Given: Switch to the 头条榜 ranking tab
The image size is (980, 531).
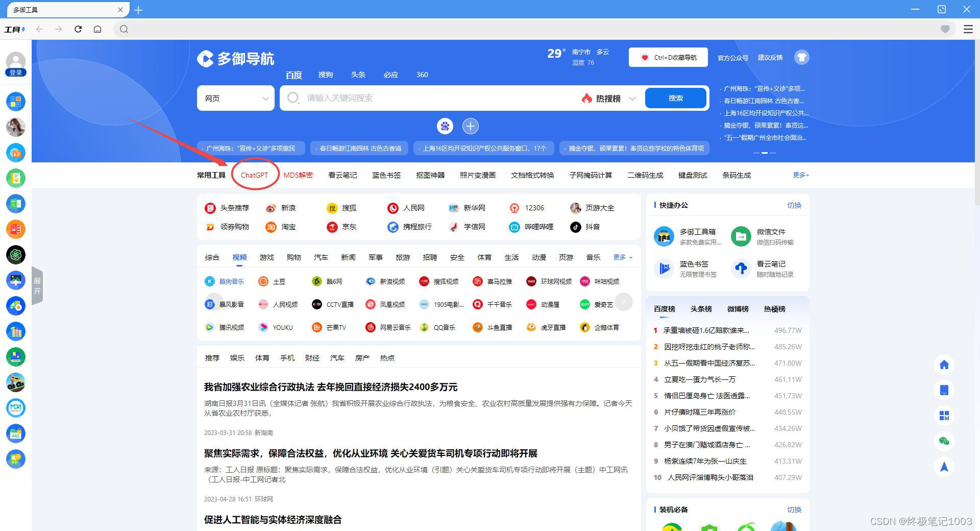Looking at the screenshot, I should [701, 309].
